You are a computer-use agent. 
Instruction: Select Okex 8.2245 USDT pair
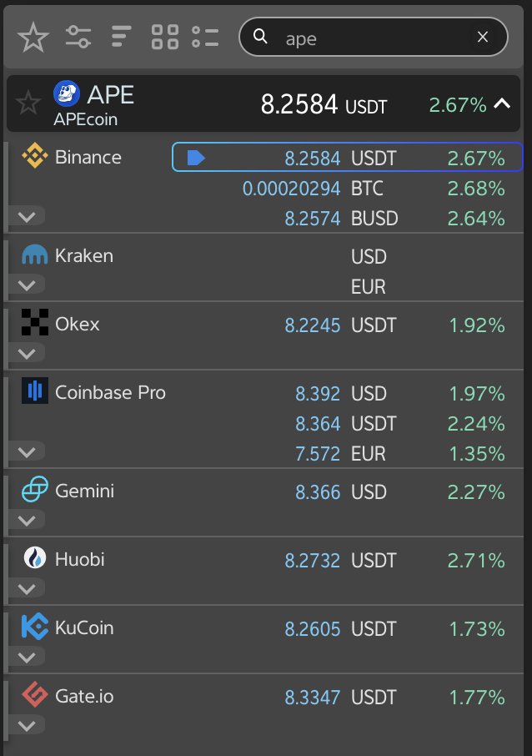click(x=347, y=325)
